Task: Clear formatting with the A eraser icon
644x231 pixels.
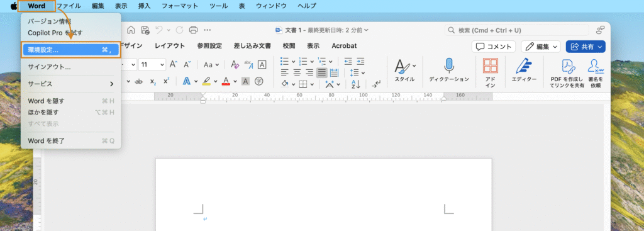Action: [x=235, y=65]
